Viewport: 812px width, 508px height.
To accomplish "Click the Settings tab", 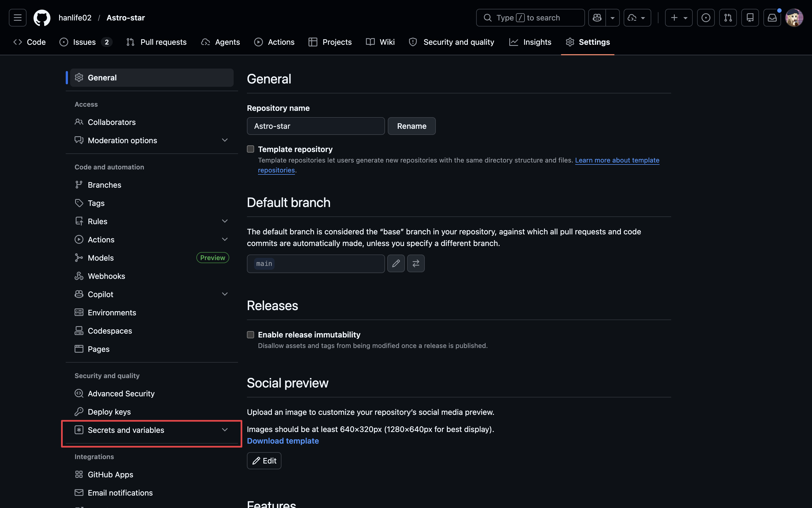I will (588, 42).
